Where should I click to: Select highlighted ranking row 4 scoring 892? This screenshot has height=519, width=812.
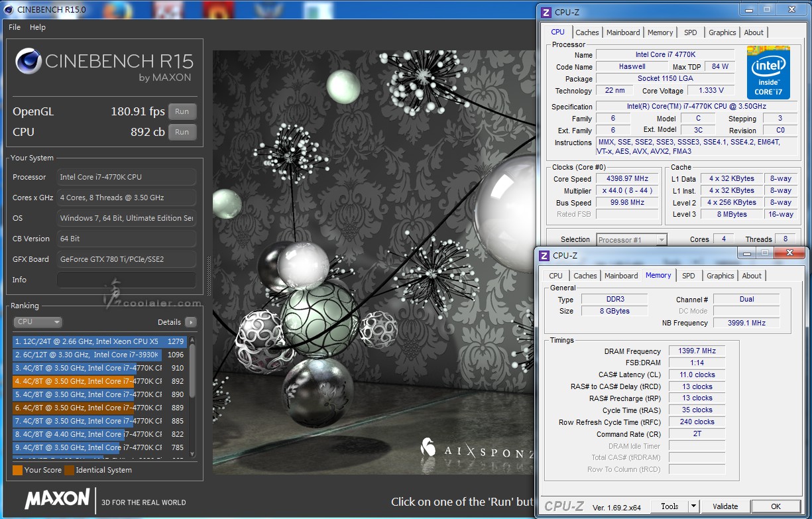pos(100,381)
